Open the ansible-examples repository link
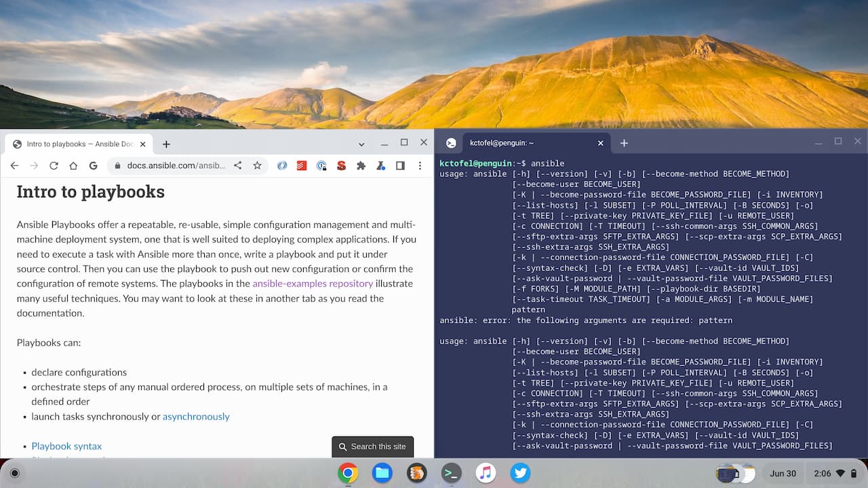 click(x=313, y=283)
